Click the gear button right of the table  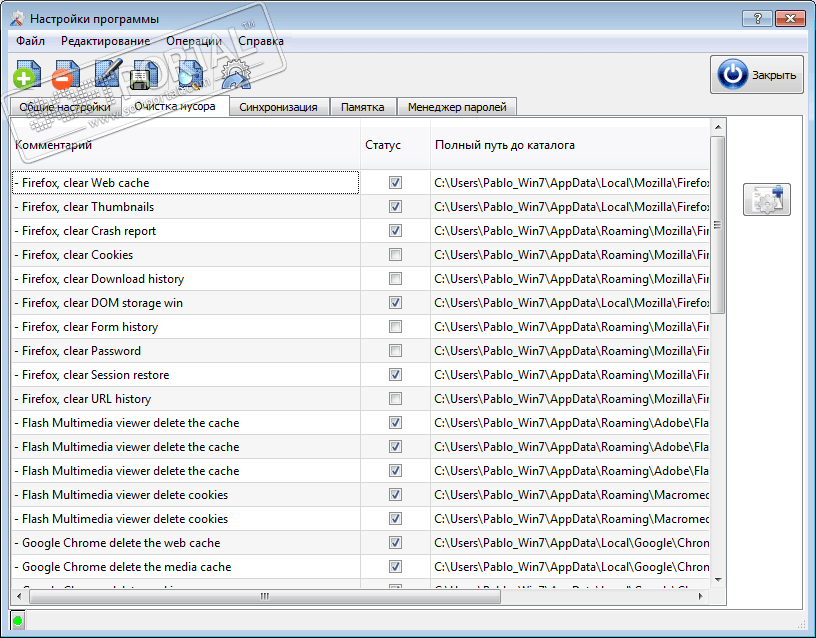click(767, 199)
